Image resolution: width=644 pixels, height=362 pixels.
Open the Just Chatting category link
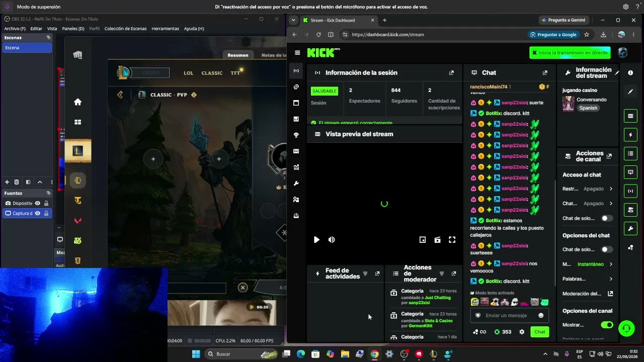pyautogui.click(x=438, y=298)
